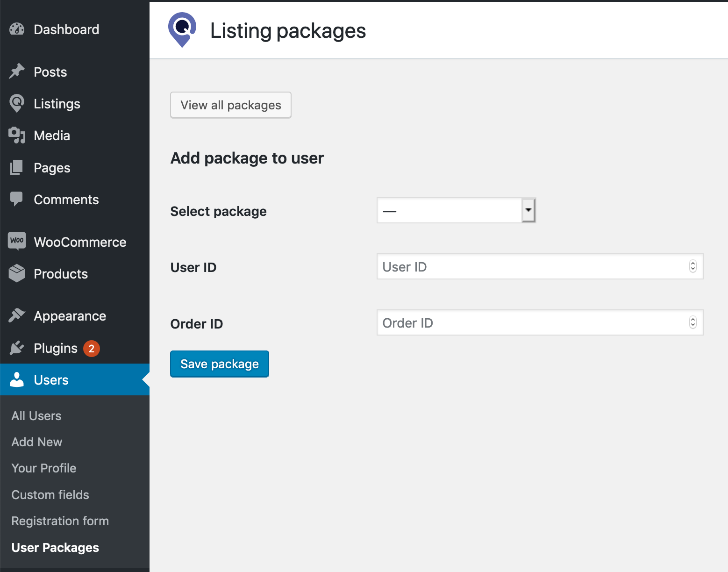Viewport: 728px width, 572px height.
Task: Focus the User ID input field
Action: tap(533, 266)
